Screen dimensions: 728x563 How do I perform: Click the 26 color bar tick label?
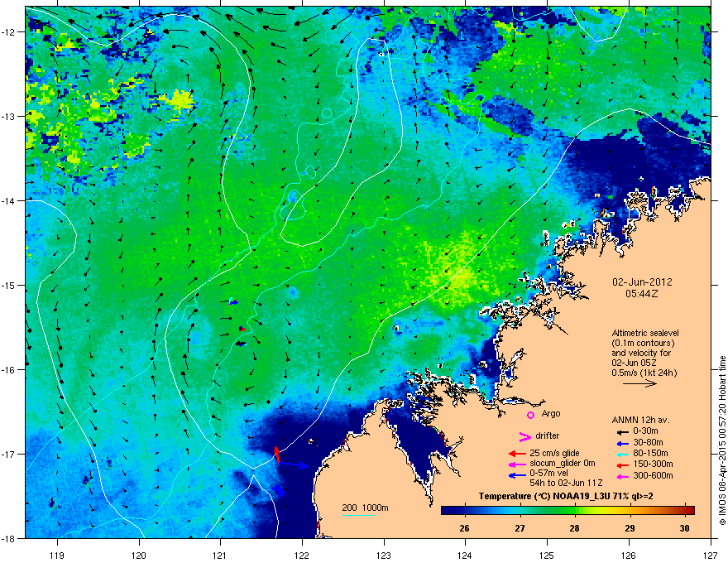(464, 528)
